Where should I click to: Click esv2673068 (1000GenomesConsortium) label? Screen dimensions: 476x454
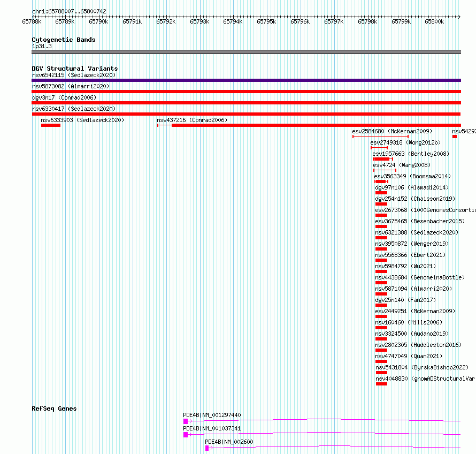click(x=425, y=210)
